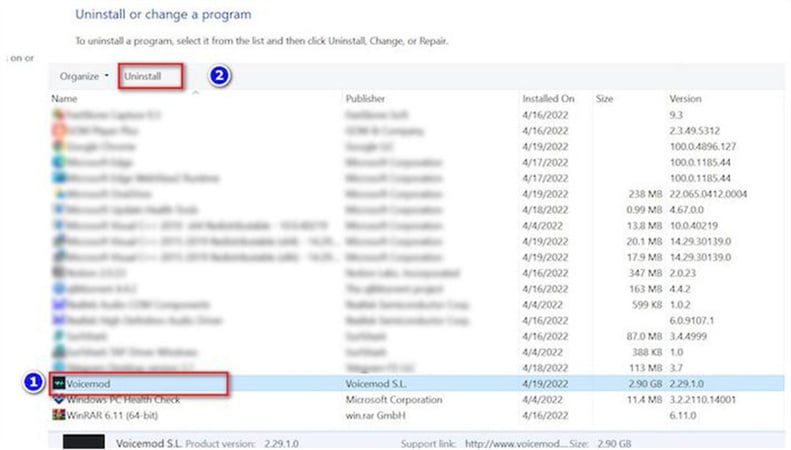Image resolution: width=791 pixels, height=450 pixels.
Task: Select the Windows PC Health Check entry
Action: [x=123, y=400]
